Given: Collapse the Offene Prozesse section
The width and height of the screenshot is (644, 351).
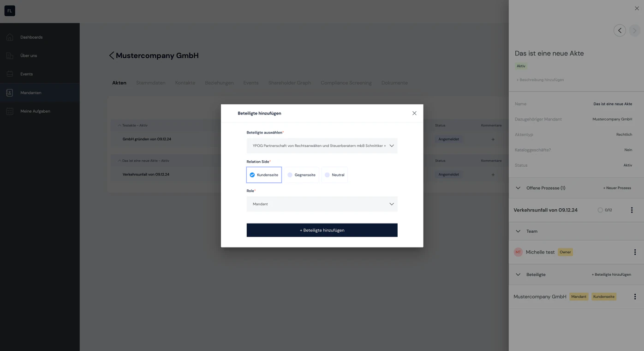Looking at the screenshot, I should click(x=518, y=188).
